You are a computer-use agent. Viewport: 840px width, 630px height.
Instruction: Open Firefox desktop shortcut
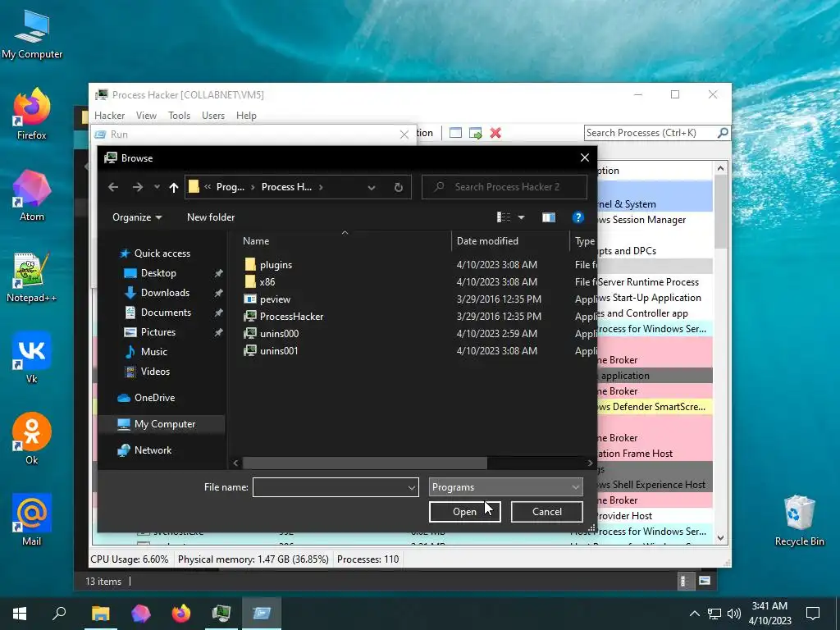coord(32,113)
